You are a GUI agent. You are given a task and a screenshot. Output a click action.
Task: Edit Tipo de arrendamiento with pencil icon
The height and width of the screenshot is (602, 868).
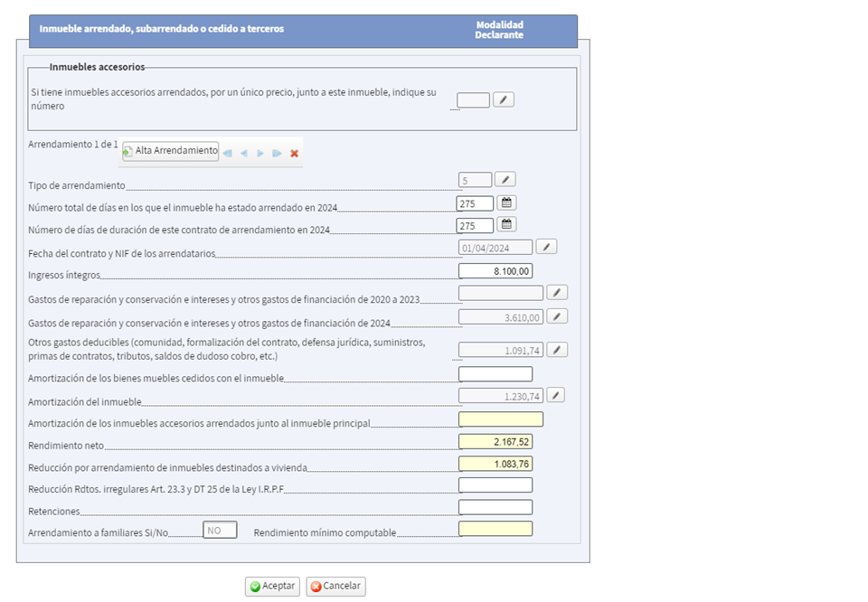point(505,180)
